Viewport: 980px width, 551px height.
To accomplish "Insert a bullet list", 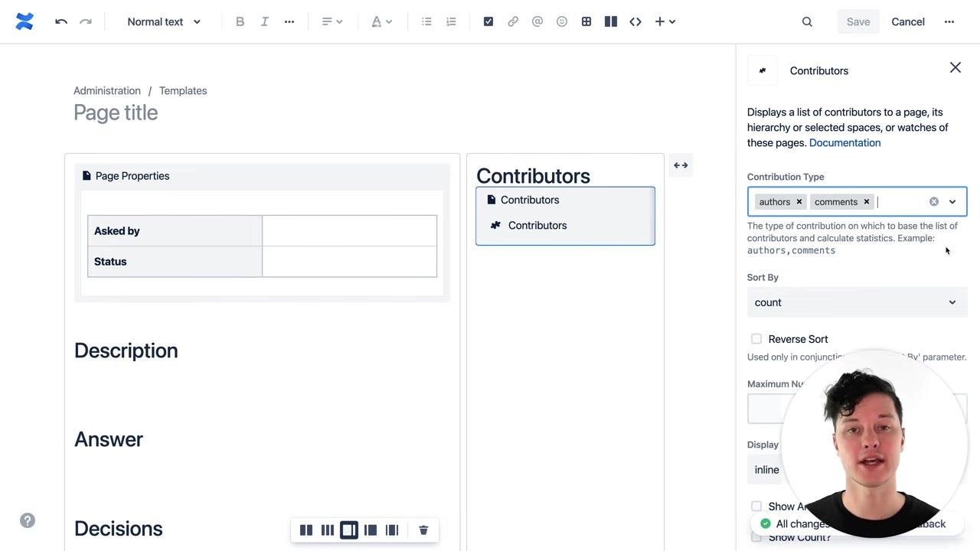I will [x=426, y=21].
